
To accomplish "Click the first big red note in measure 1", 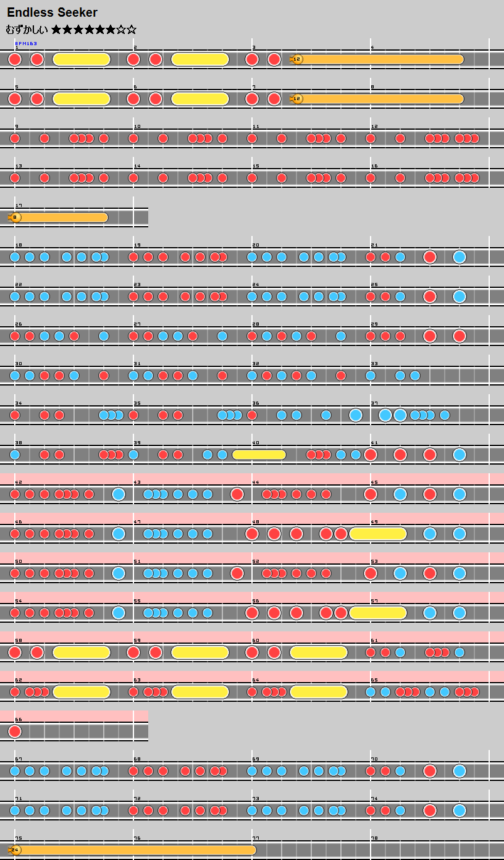I will point(15,59).
